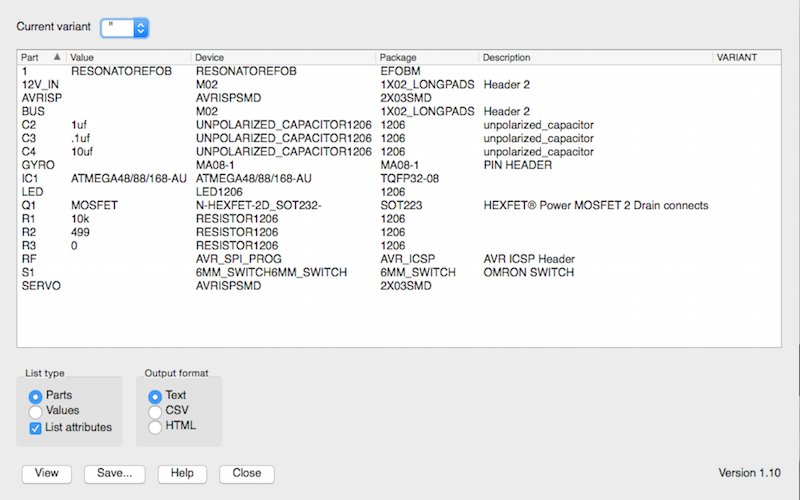Select the R3 part row

(x=399, y=246)
